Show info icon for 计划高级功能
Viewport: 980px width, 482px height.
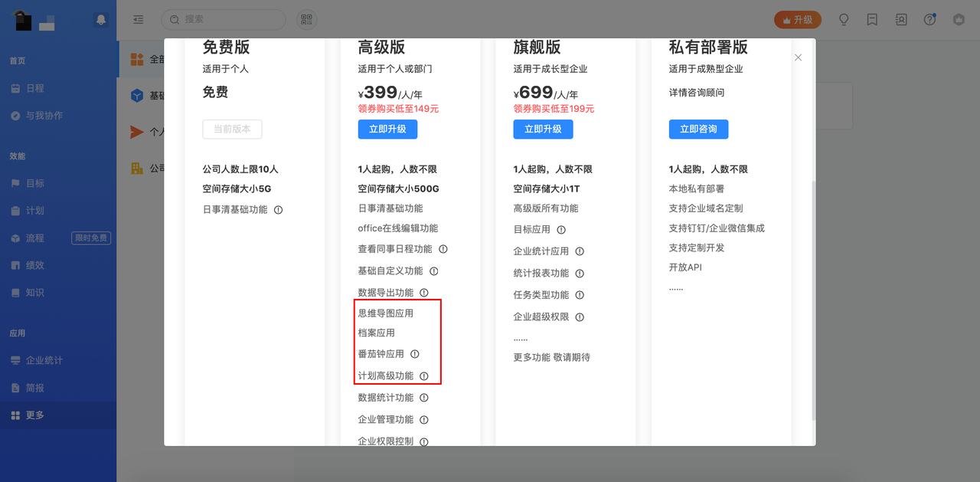(423, 376)
